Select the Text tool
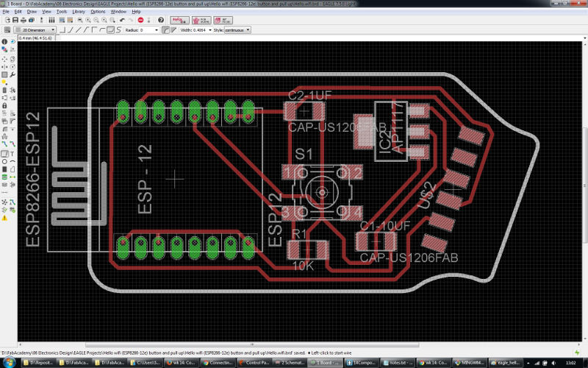Viewport: 588px width, 368px height. [x=12, y=154]
